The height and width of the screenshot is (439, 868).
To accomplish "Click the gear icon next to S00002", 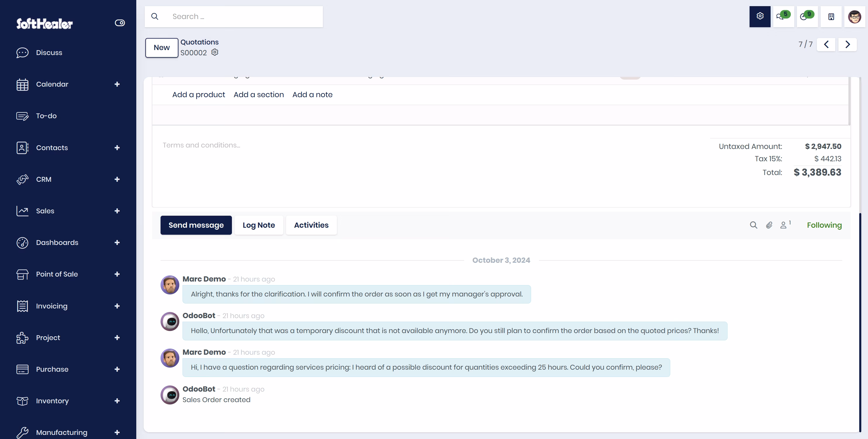I will pyautogui.click(x=215, y=52).
